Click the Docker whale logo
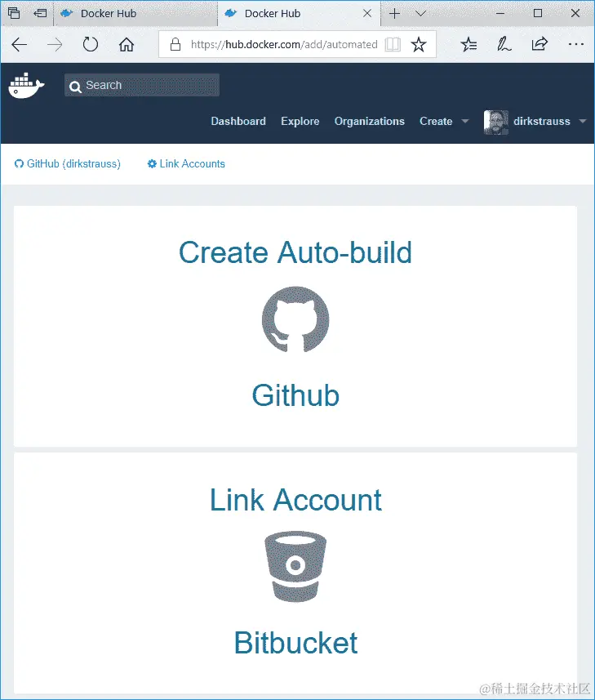The image size is (595, 700). click(x=26, y=85)
